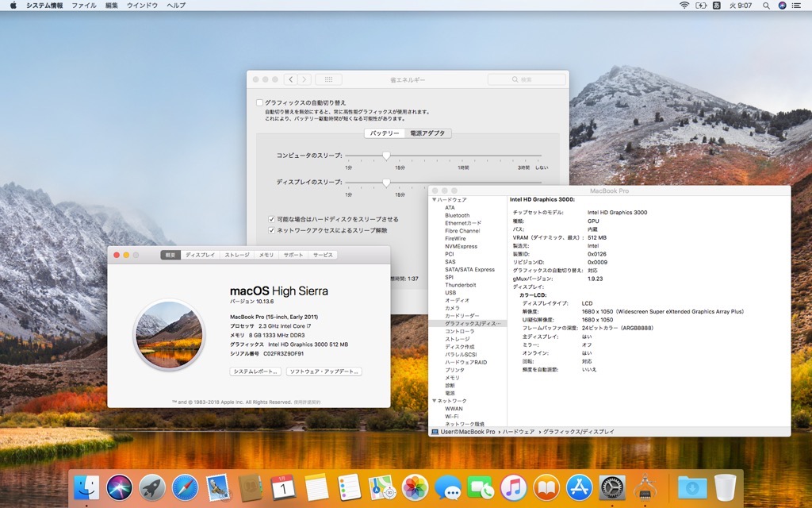This screenshot has width=812, height=508.
Task: Uncheck 可能な場合はハードディスクをスリープさせる
Action: click(x=271, y=219)
